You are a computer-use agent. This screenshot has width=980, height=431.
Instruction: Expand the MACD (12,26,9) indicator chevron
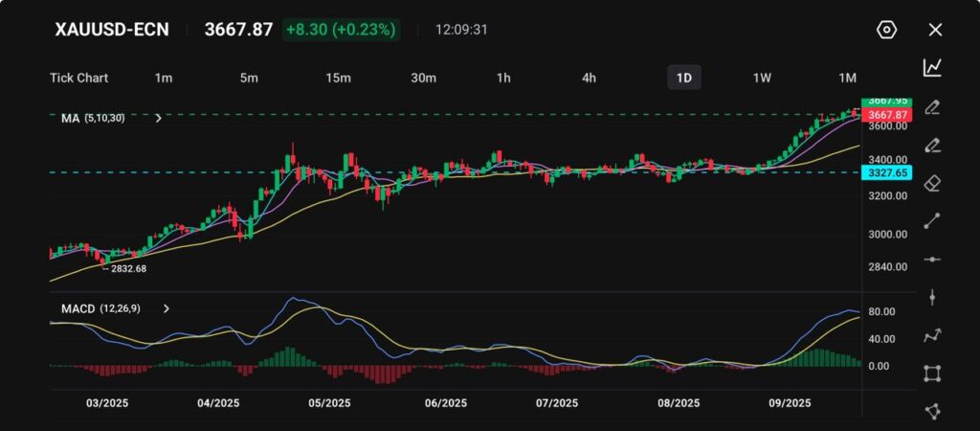click(x=167, y=308)
